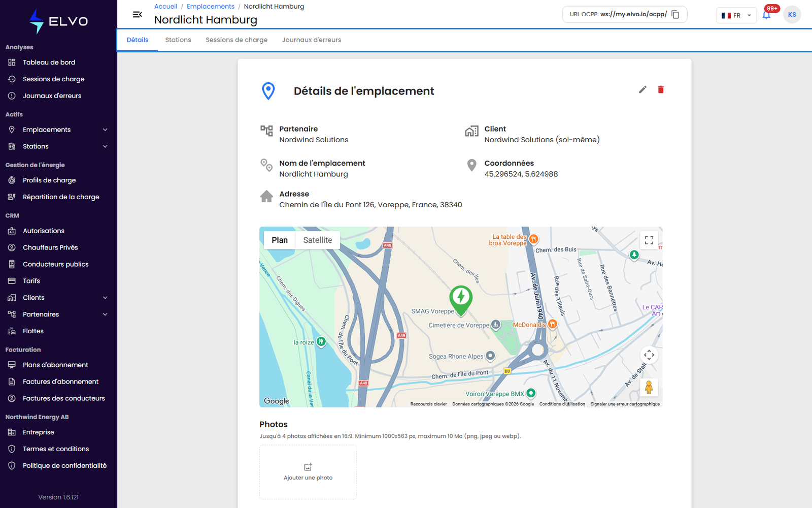
Task: Delete location using red trash icon
Action: click(x=661, y=90)
